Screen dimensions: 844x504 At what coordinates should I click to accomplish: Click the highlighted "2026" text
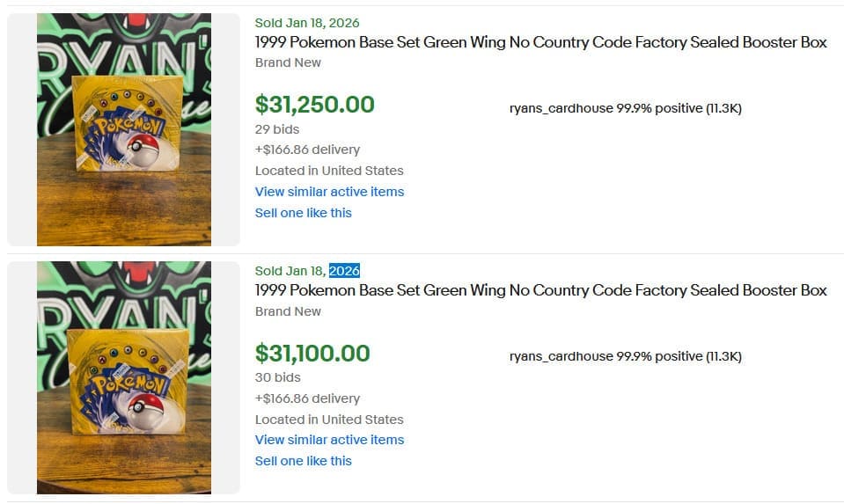(x=344, y=271)
